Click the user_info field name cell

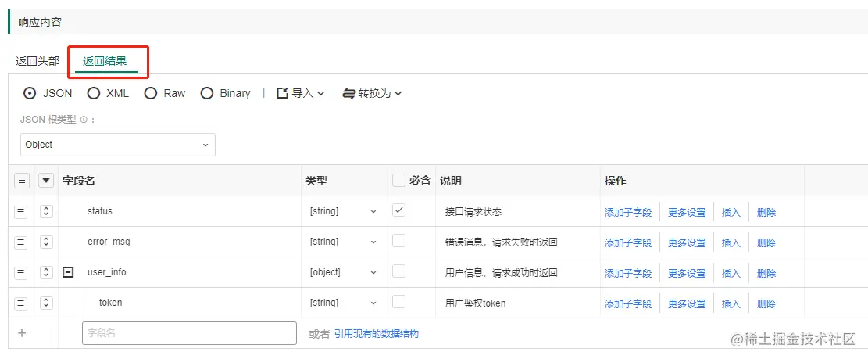pos(107,272)
